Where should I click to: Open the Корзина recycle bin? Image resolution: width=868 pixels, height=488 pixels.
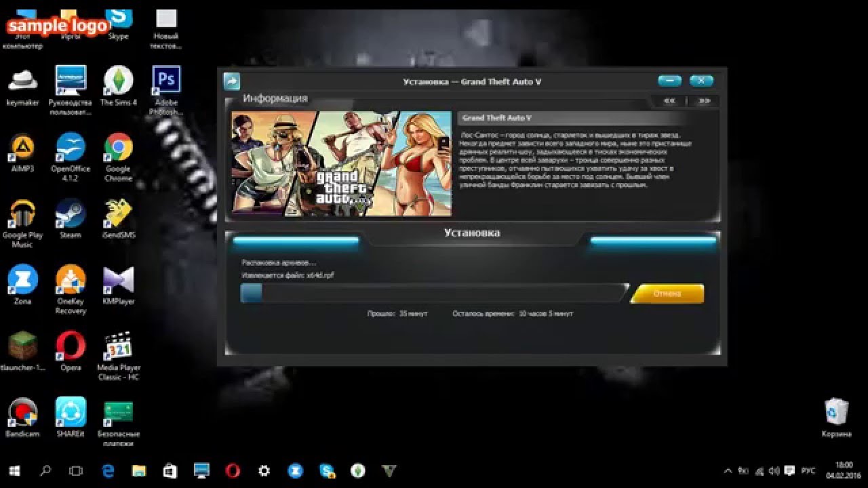pos(837,418)
